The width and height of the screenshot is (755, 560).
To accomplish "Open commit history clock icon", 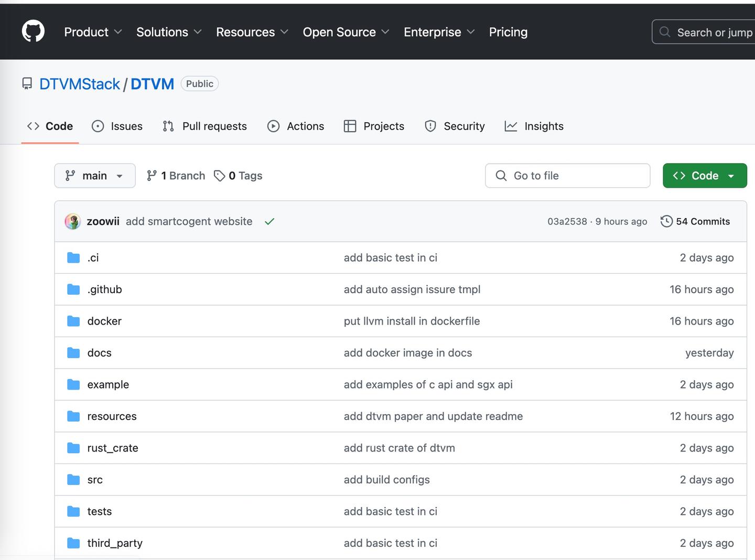I will click(x=666, y=221).
